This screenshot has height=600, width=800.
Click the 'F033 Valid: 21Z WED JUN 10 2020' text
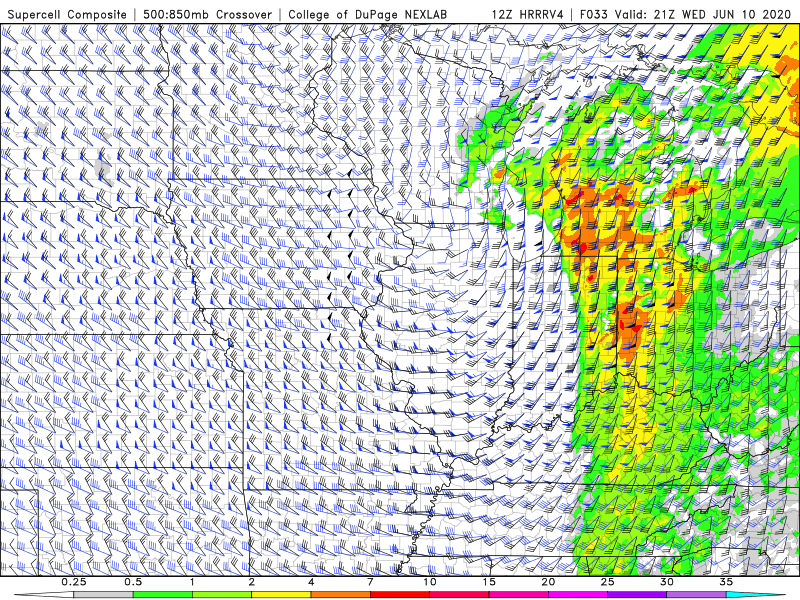pos(686,14)
